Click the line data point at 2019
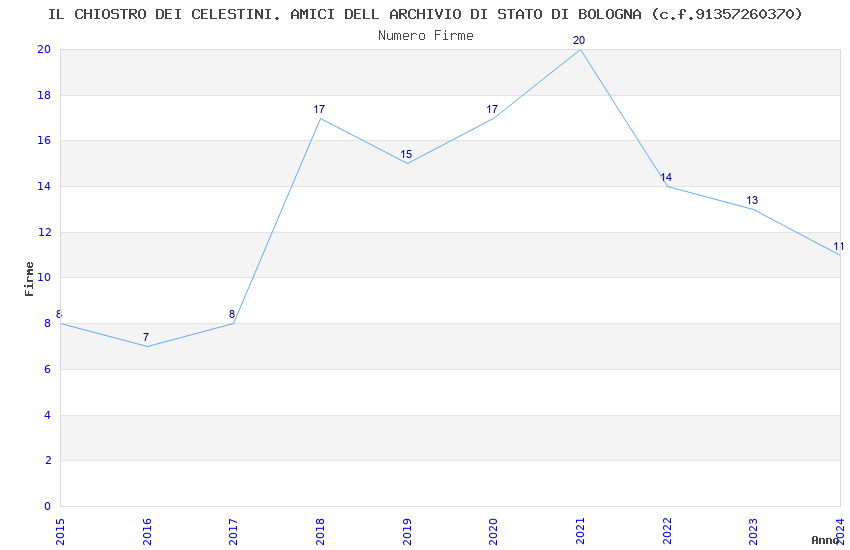The height and width of the screenshot is (550, 850). 407,164
